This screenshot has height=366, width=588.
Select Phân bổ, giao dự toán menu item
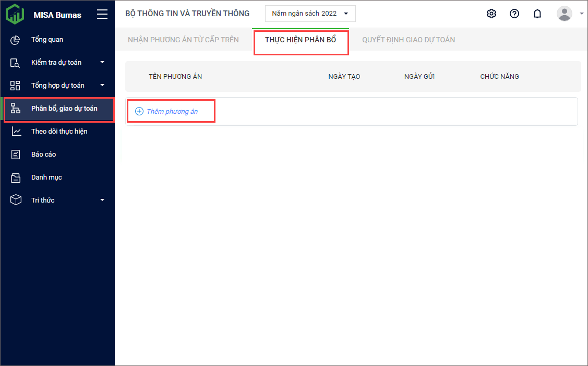tap(64, 109)
